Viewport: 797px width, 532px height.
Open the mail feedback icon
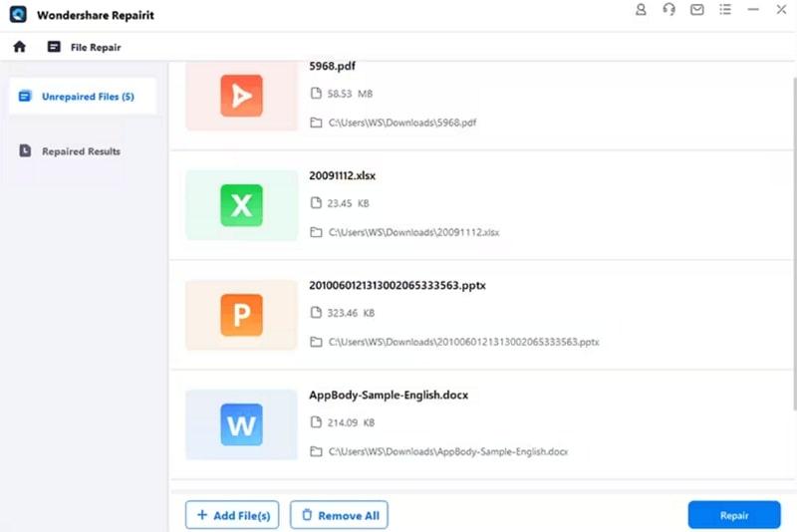696,10
